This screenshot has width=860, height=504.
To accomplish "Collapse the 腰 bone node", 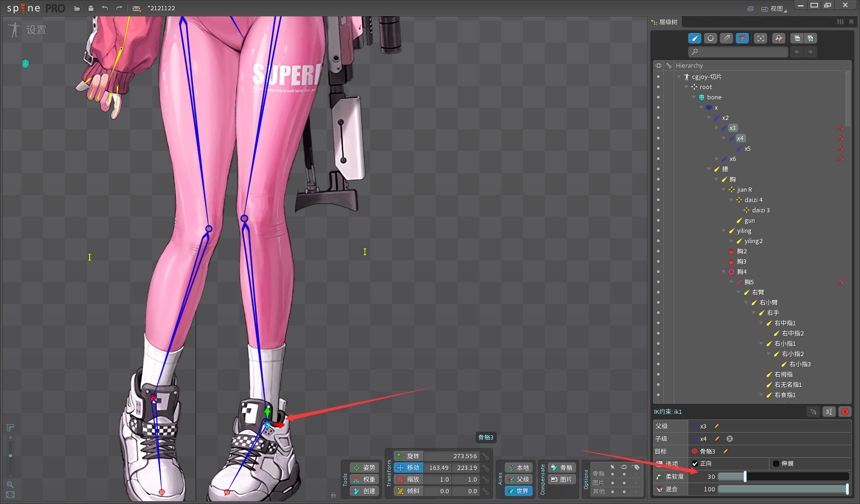I will point(709,169).
